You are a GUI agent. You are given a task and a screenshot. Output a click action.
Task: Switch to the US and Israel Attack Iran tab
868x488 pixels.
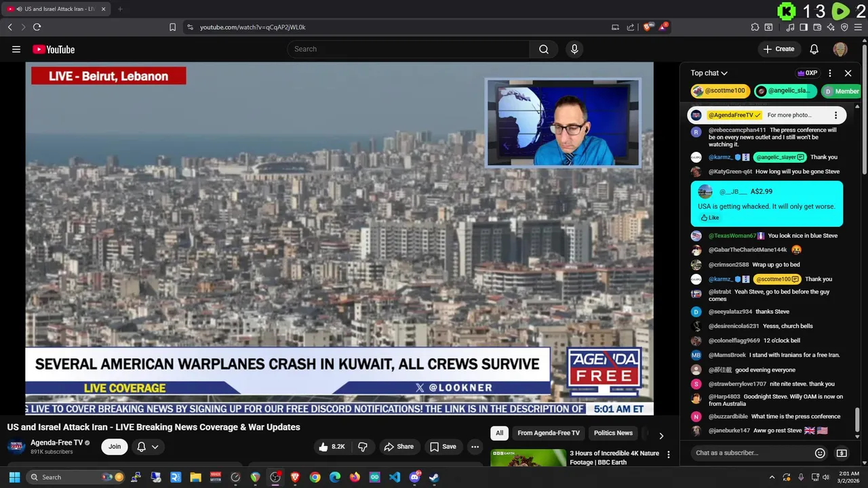tap(54, 9)
